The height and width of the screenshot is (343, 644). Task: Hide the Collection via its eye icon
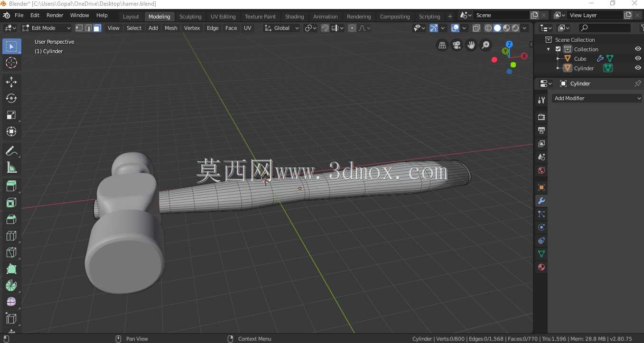click(638, 49)
